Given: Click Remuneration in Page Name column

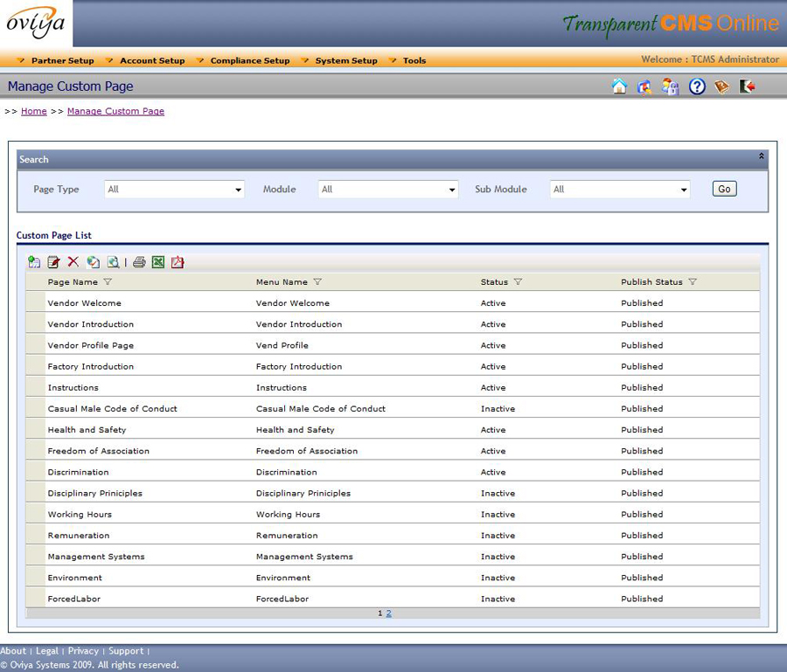Looking at the screenshot, I should (x=79, y=535).
